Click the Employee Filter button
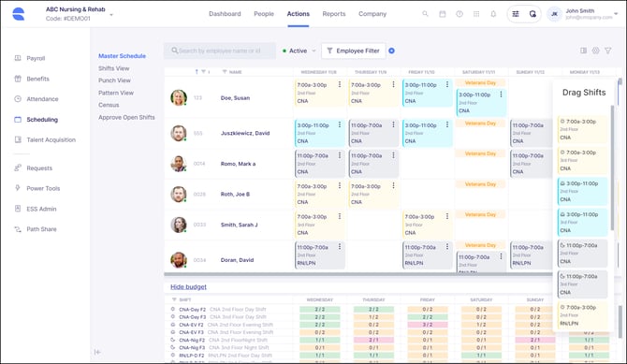627x364 pixels. pyautogui.click(x=354, y=51)
